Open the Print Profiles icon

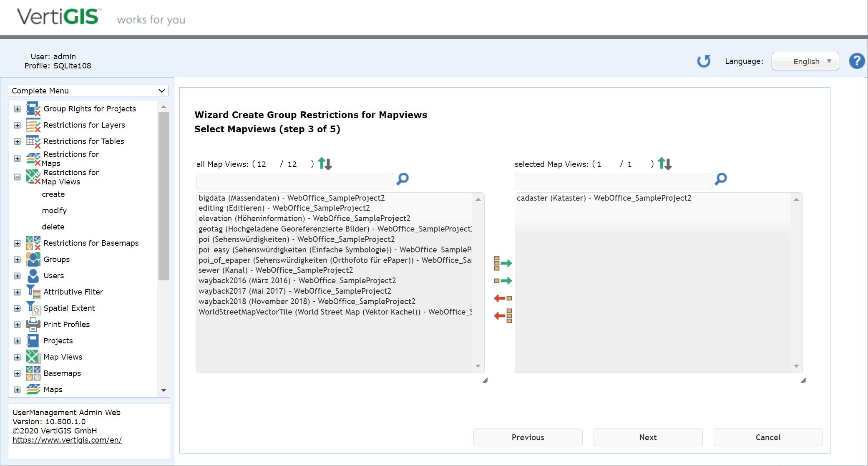click(x=33, y=324)
